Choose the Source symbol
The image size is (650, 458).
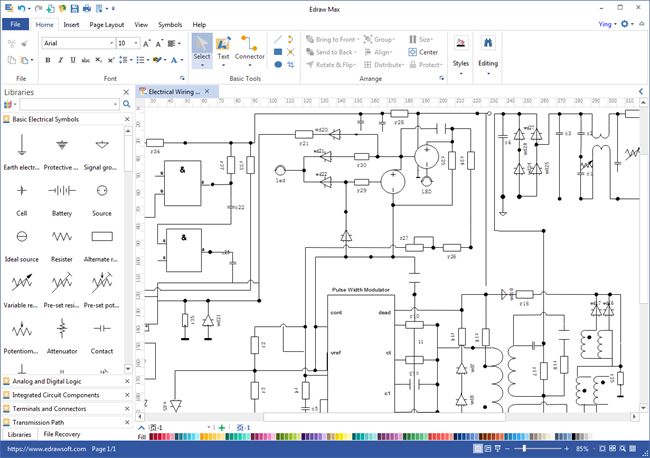102,191
